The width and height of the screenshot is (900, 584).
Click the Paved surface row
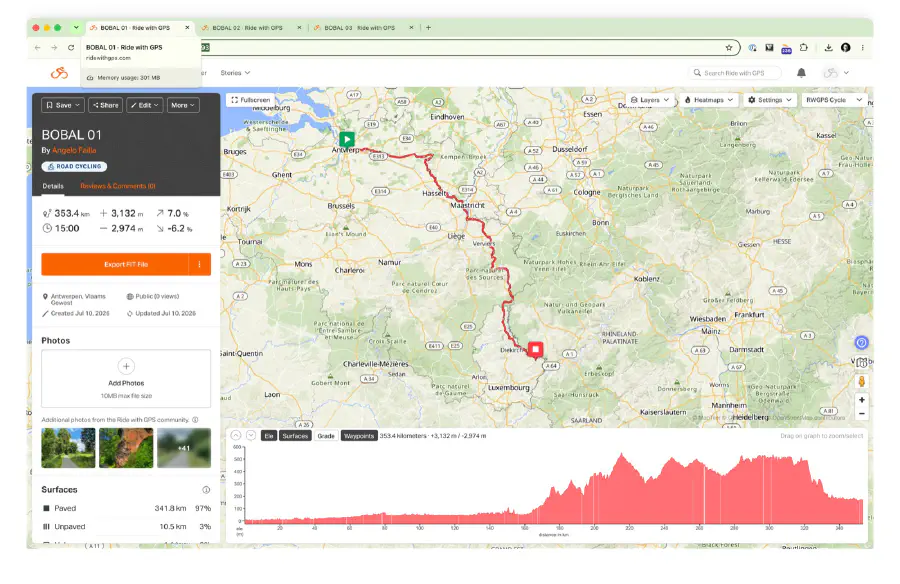click(x=126, y=508)
